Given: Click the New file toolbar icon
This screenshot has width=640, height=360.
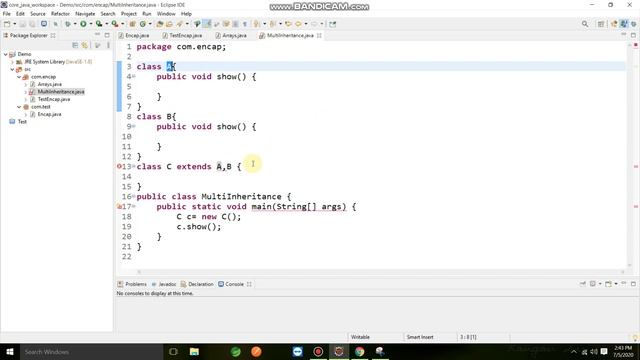Looking at the screenshot, I should 7,24.
